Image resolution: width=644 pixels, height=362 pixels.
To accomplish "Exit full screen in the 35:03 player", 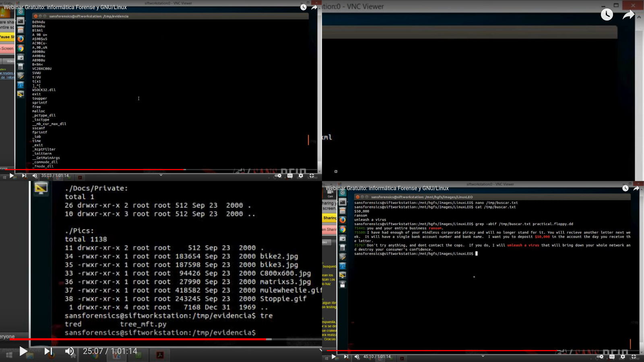I will pos(312,176).
